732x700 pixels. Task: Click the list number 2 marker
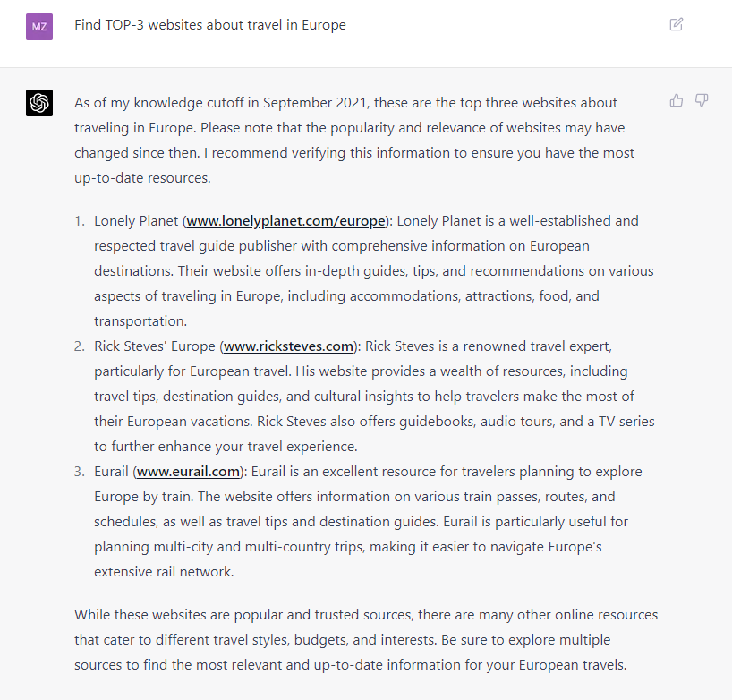[x=80, y=346]
